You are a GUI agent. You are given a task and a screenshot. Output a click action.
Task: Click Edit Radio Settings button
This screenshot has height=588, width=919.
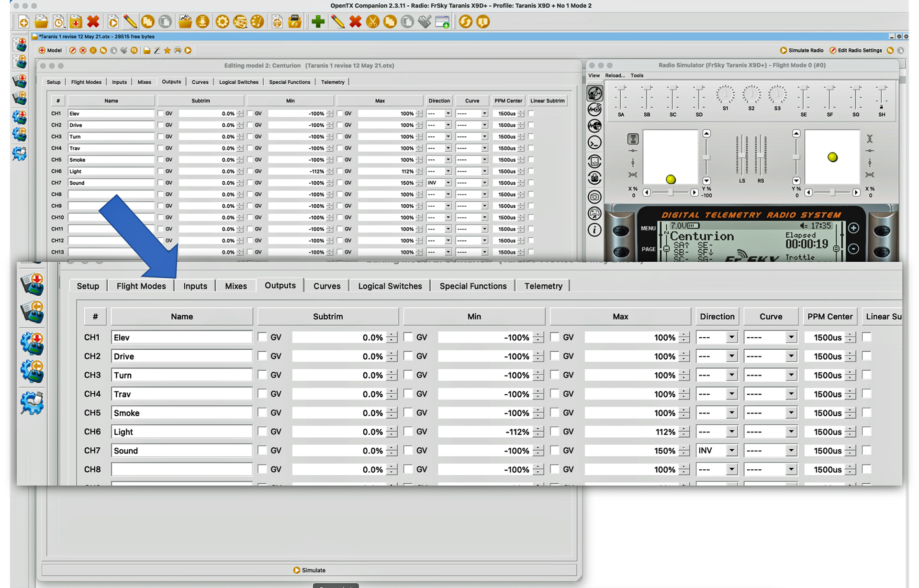click(855, 50)
